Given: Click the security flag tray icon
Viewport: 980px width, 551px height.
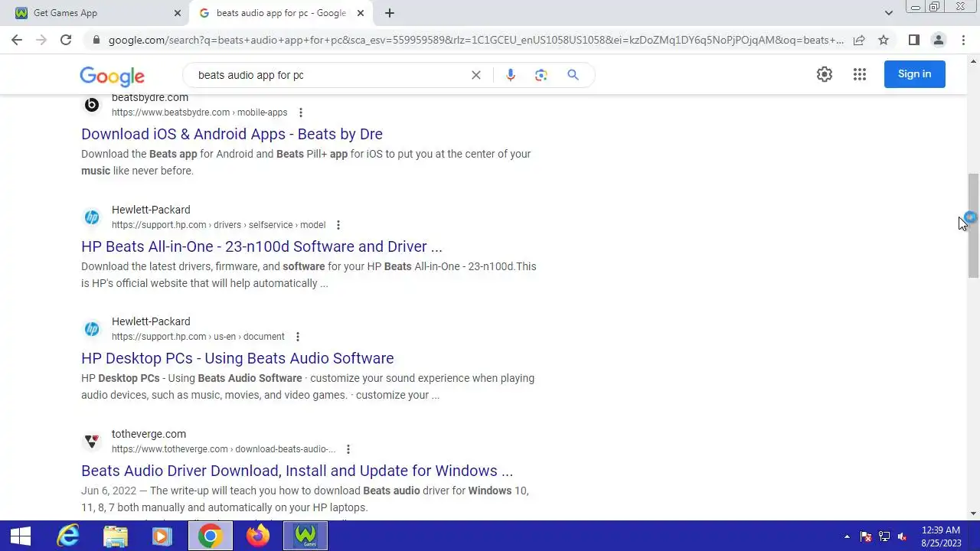Looking at the screenshot, I should 866,536.
